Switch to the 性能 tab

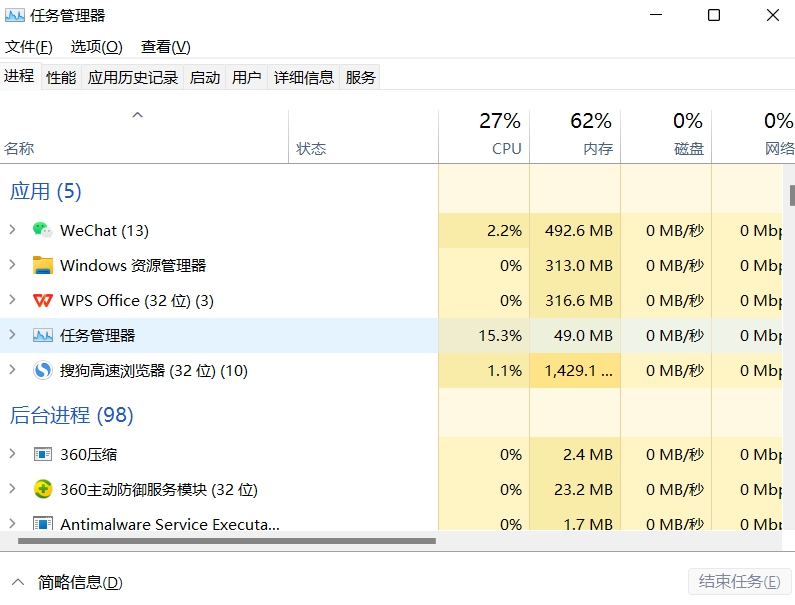point(61,77)
